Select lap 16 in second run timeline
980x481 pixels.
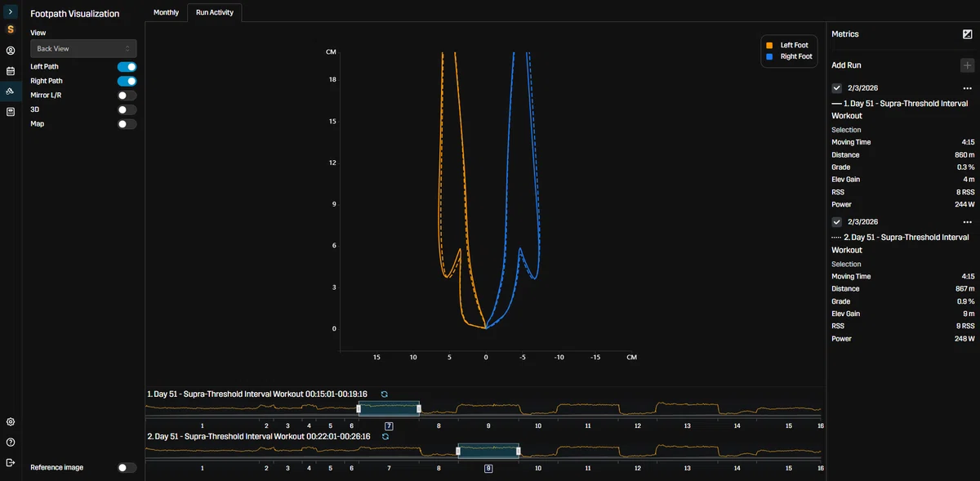tap(820, 469)
